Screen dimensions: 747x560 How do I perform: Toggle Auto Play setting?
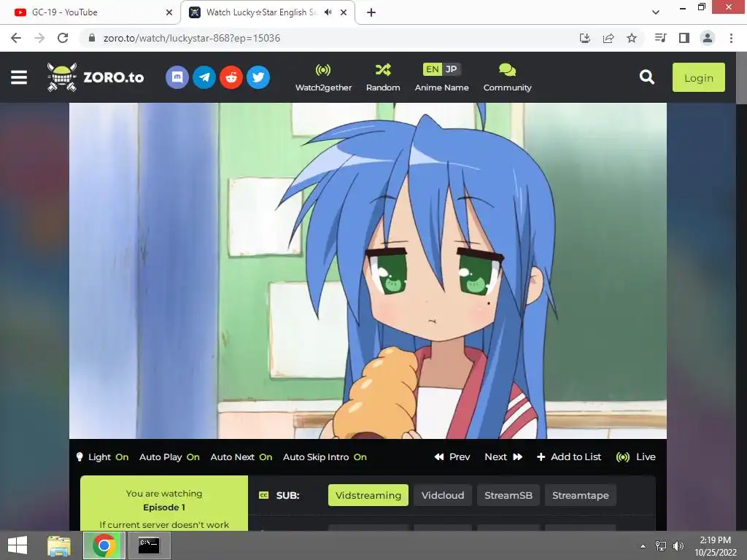click(x=169, y=457)
